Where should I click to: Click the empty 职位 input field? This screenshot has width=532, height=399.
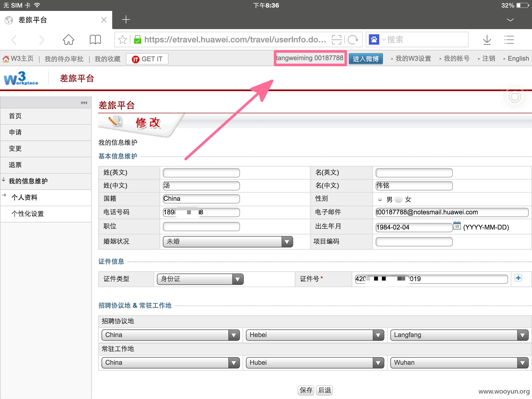201,227
